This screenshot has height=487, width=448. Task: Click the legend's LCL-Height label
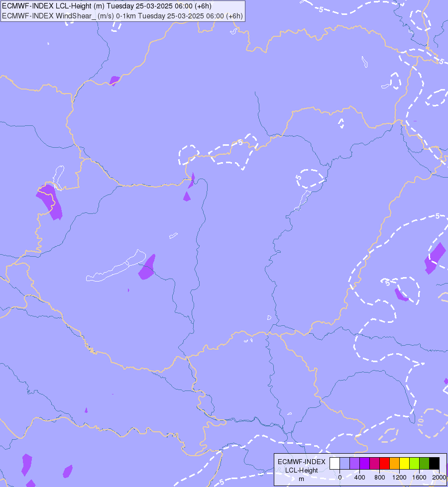(301, 470)
